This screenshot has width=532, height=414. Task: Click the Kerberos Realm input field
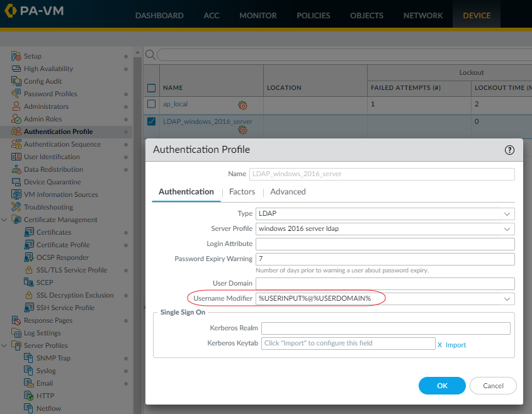(385, 328)
